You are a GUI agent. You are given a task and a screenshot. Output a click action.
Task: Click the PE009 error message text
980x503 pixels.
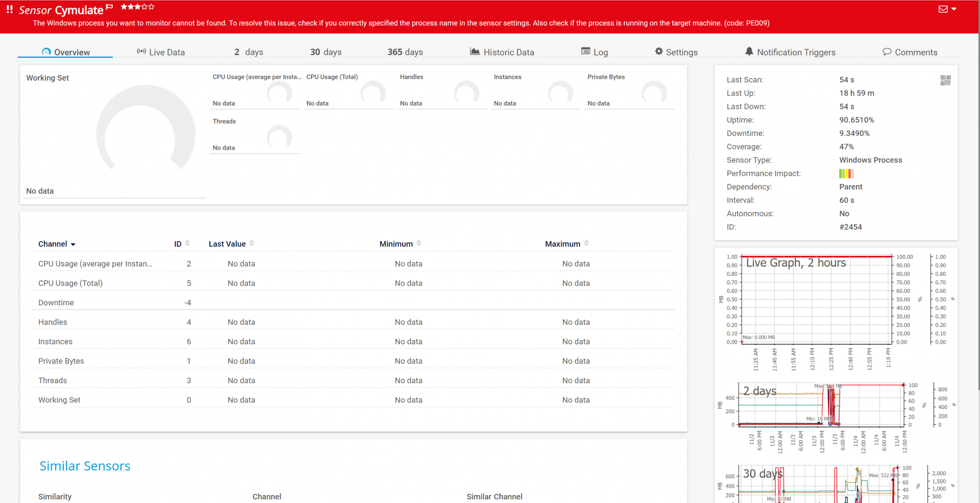(401, 23)
